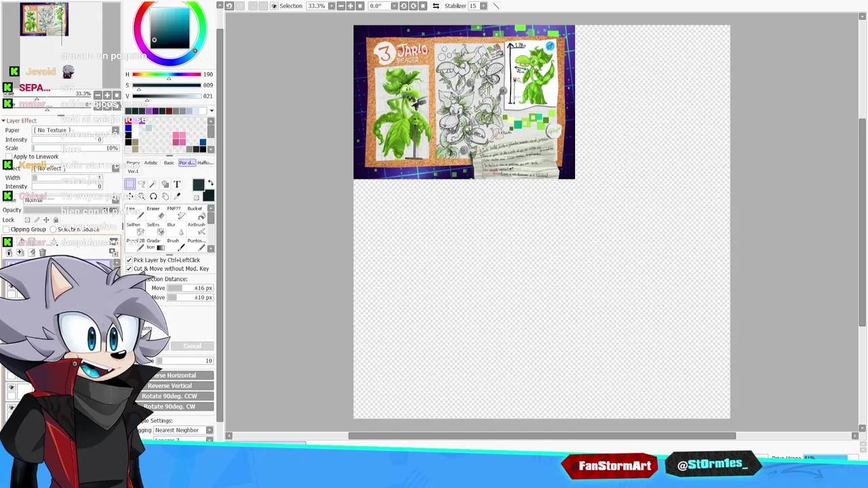This screenshot has height=488, width=868.
Task: Select the Zoom magnifier tool
Action: coord(142,196)
